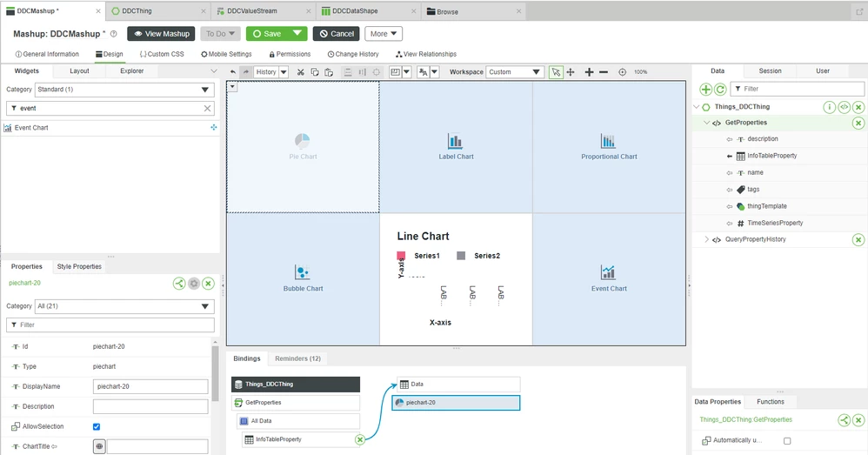This screenshot has width=868, height=455.
Task: Open info for Things_DDCThing
Action: click(x=829, y=107)
